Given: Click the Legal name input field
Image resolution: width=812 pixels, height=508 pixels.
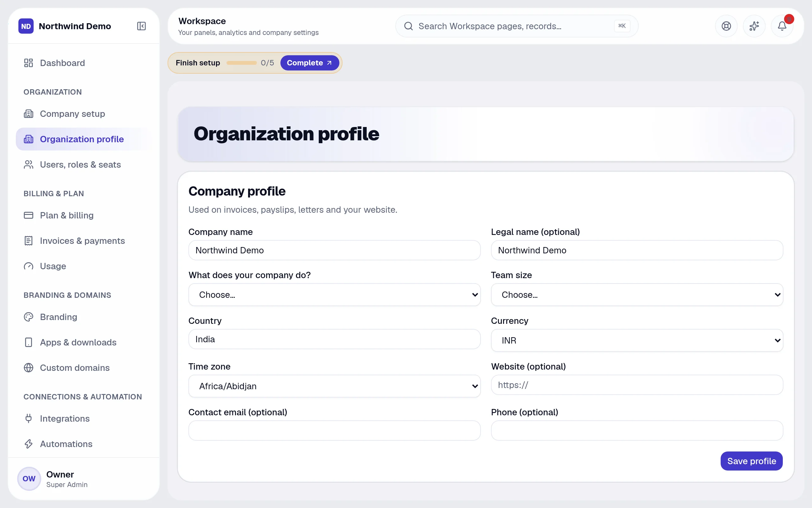Looking at the screenshot, I should (637, 250).
